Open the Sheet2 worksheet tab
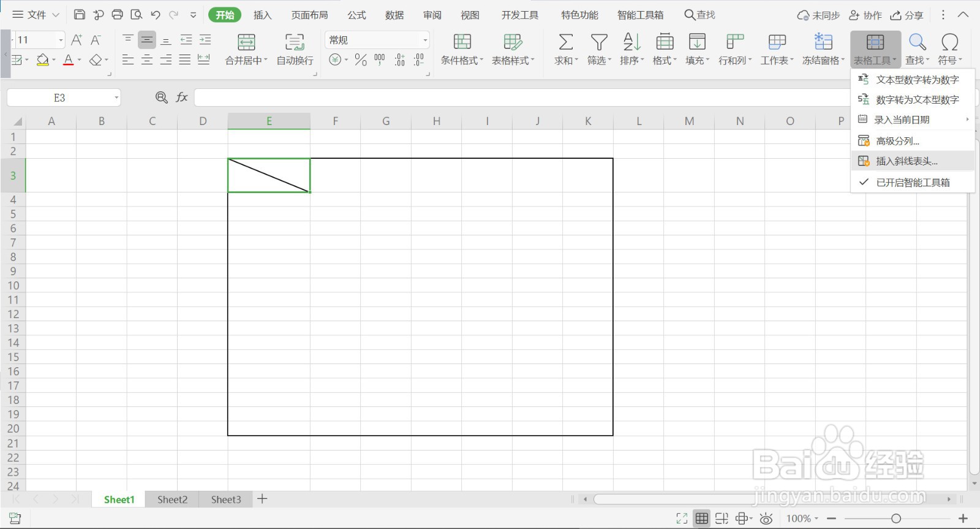Viewport: 980px width, 529px height. click(x=172, y=500)
